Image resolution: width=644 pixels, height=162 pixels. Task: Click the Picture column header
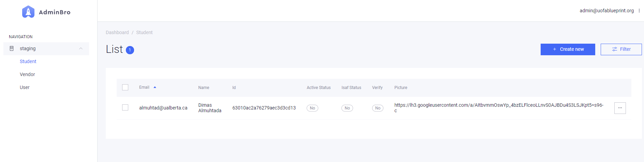(401, 88)
